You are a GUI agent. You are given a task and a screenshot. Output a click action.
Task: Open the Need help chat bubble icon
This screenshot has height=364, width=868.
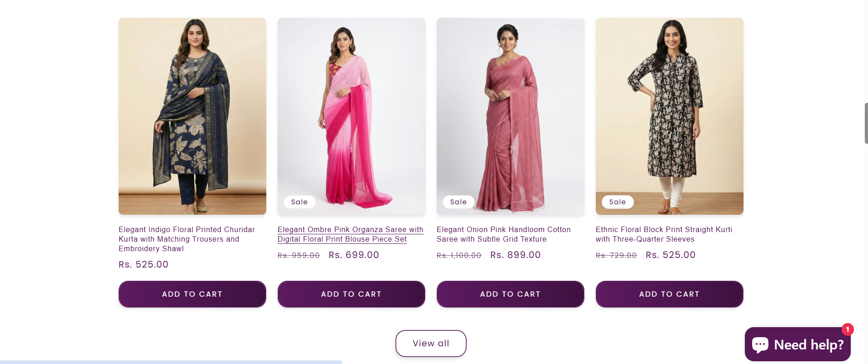coord(760,344)
